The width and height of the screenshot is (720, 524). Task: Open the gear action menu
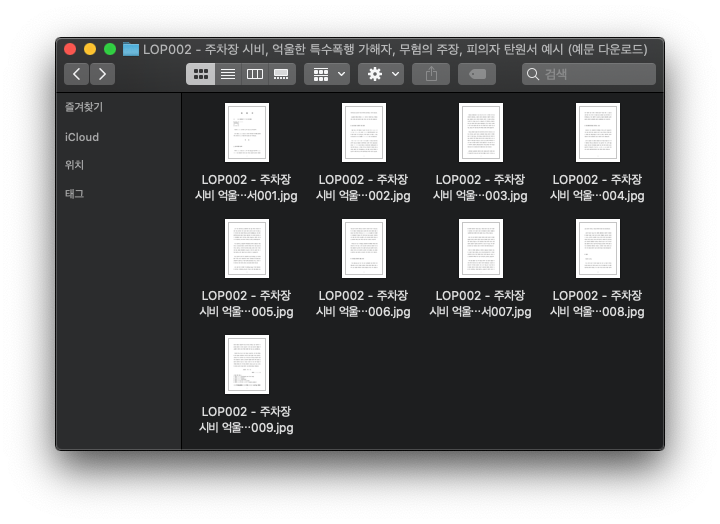[x=381, y=74]
